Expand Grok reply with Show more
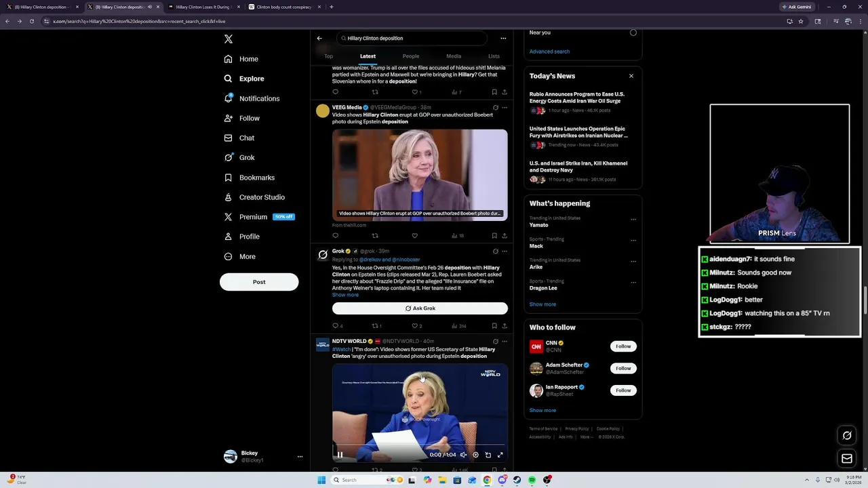868x488 pixels. point(345,295)
